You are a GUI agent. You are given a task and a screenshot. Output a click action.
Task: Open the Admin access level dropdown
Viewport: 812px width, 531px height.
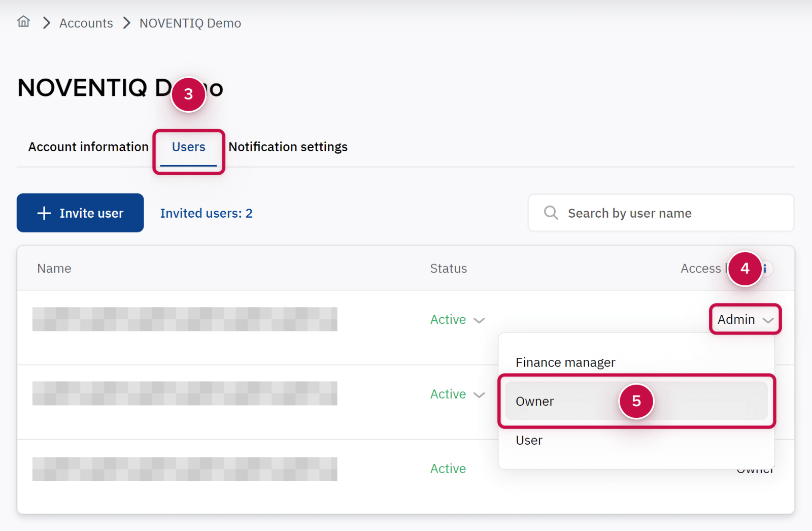point(745,319)
